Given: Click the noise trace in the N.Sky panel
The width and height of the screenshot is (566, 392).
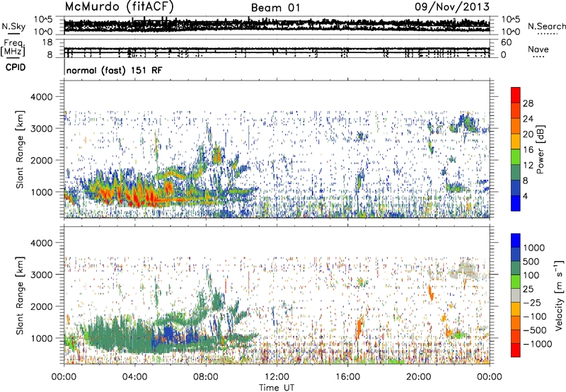Looking at the screenshot, I should (277, 25).
